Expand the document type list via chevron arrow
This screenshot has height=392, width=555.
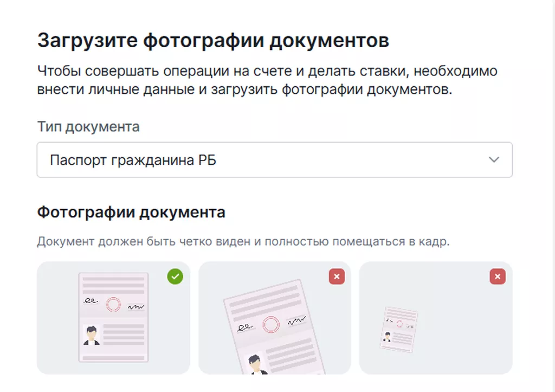point(494,160)
